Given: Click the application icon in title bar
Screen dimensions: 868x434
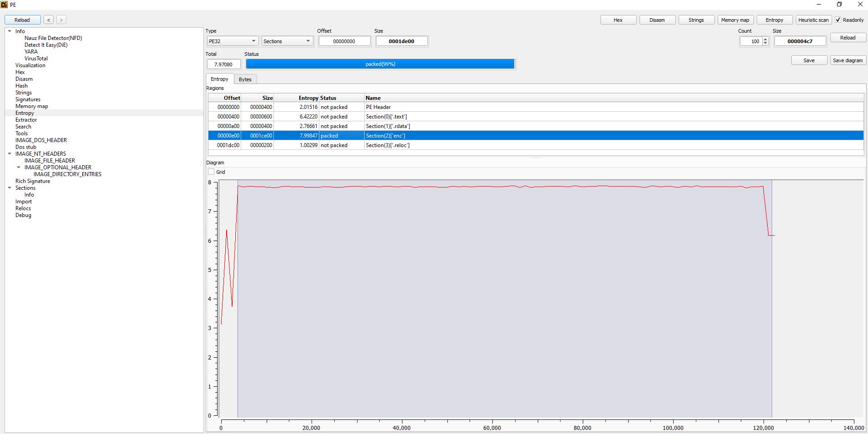Looking at the screenshot, I should click(4, 5).
